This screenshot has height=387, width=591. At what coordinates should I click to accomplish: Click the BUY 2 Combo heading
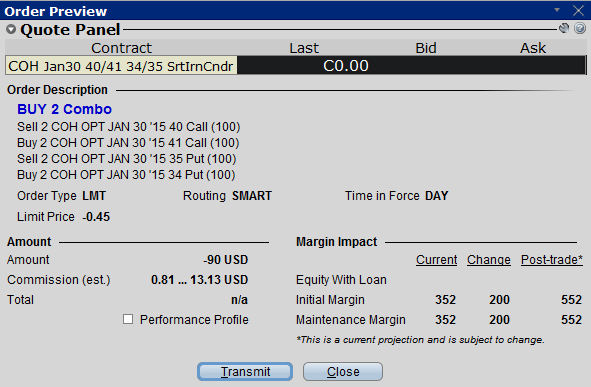coord(64,109)
